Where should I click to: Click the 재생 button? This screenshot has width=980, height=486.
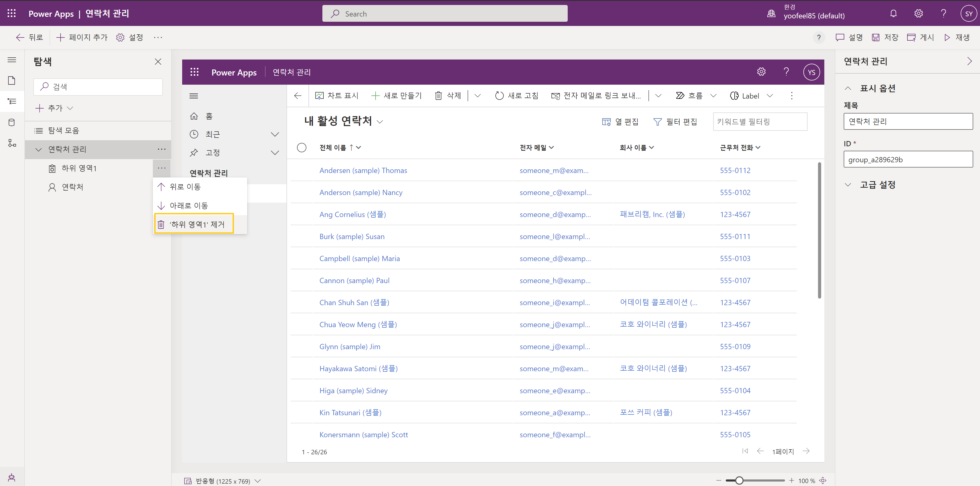click(956, 37)
